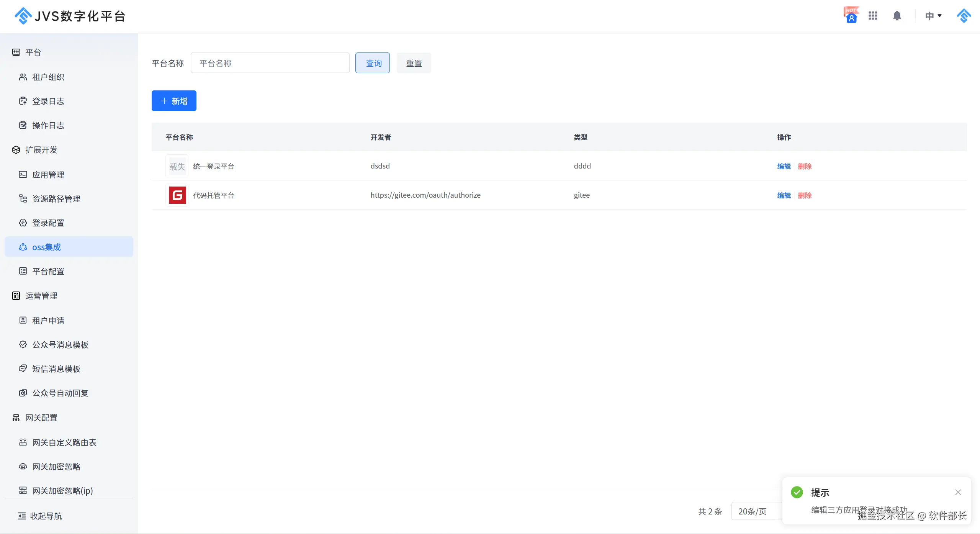Click the 租户组织 sidebar icon
The image size is (980, 534).
point(23,77)
